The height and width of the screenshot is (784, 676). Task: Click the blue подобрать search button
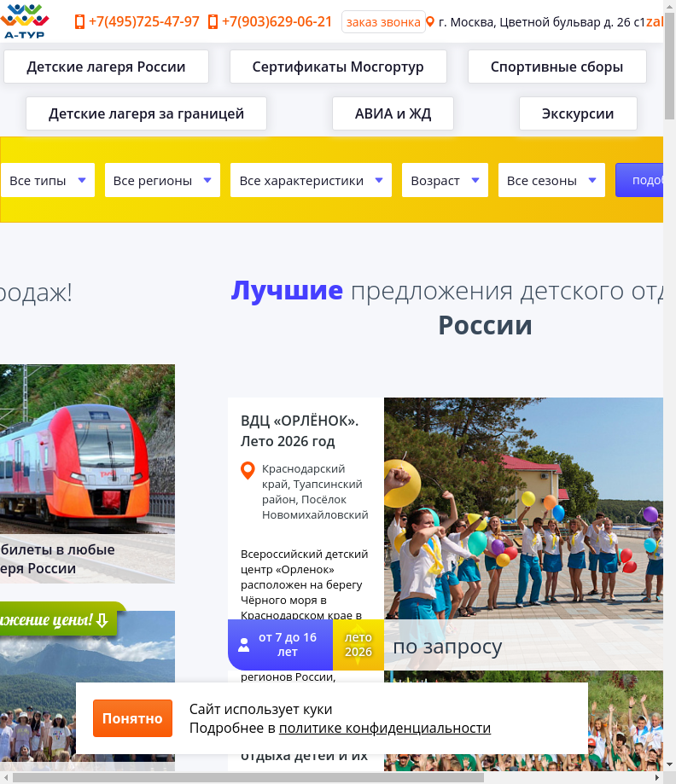click(639, 180)
